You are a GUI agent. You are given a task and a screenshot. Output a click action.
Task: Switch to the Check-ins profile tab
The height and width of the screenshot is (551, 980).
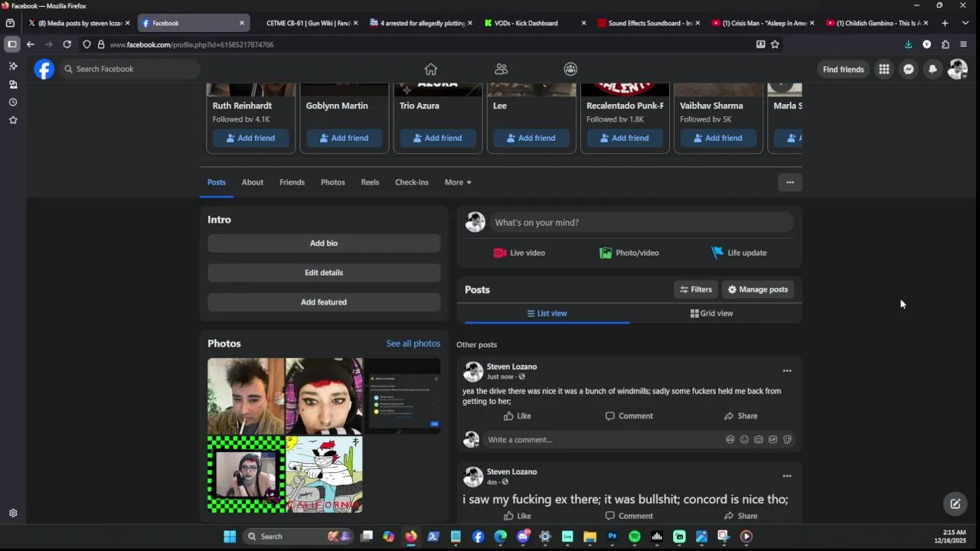412,182
